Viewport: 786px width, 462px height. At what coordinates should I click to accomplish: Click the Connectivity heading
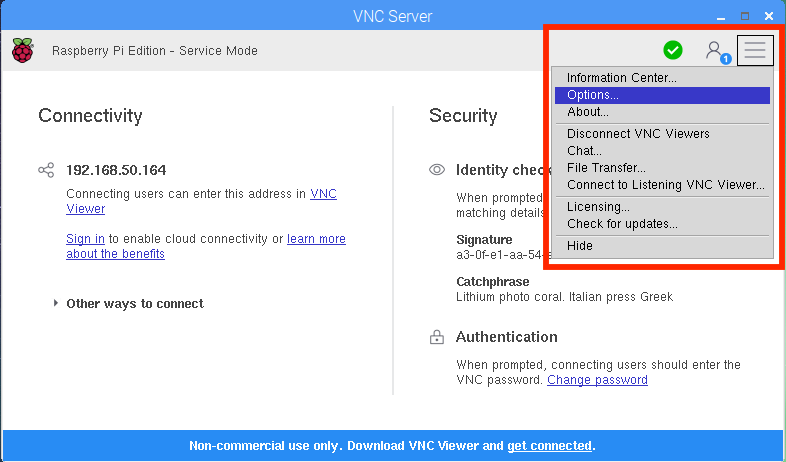(90, 116)
